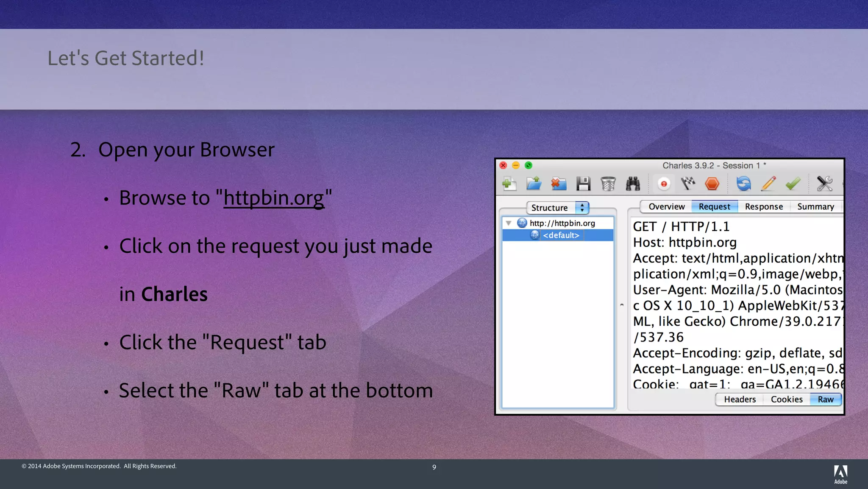Close the Charles window with red button
This screenshot has width=868, height=489.
503,165
